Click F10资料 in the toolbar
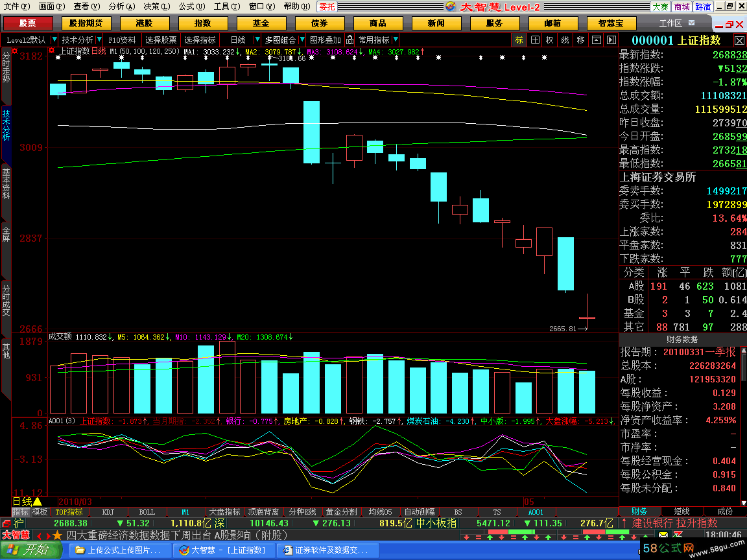This screenshot has height=560, width=747. tap(122, 40)
